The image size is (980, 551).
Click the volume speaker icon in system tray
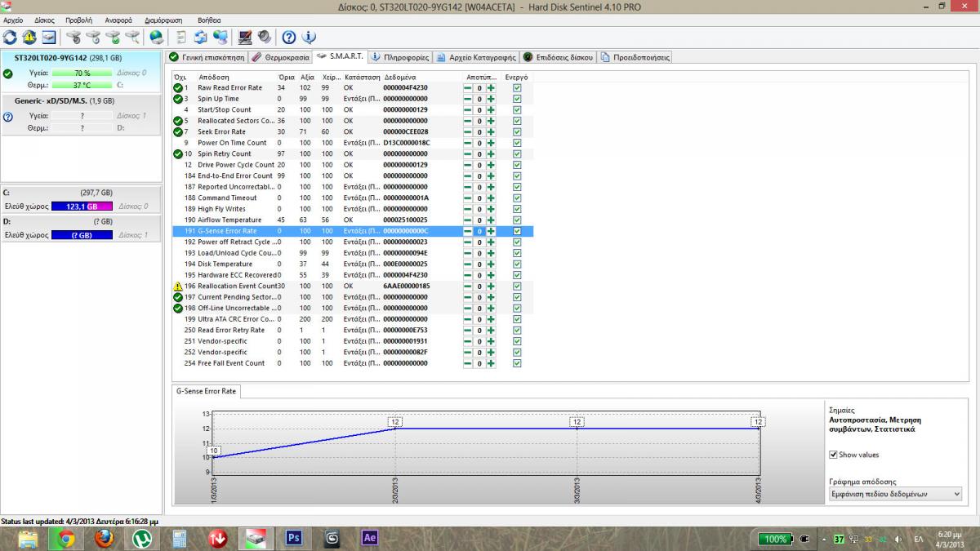[x=898, y=540]
